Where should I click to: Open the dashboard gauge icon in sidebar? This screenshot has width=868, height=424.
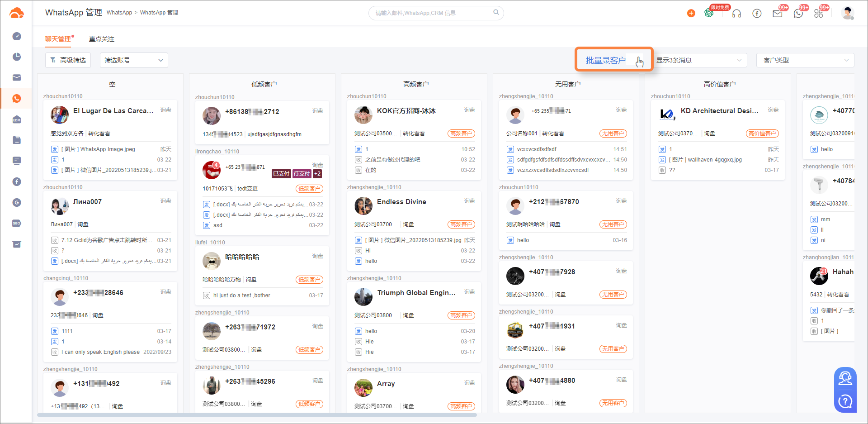pyautogui.click(x=17, y=36)
